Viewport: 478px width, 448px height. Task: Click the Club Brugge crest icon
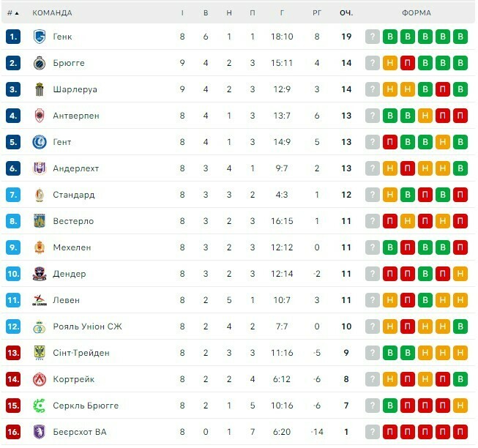40,63
